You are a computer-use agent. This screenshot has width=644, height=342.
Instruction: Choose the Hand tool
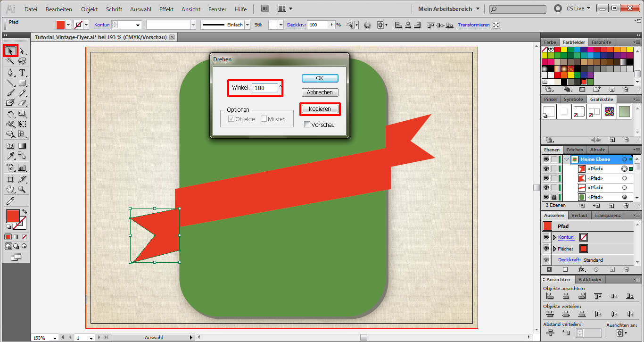[x=10, y=190]
